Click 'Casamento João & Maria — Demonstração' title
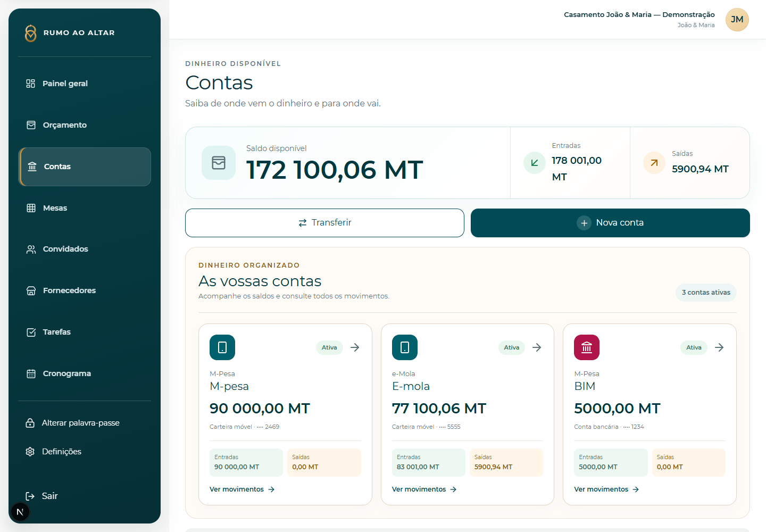 (639, 15)
